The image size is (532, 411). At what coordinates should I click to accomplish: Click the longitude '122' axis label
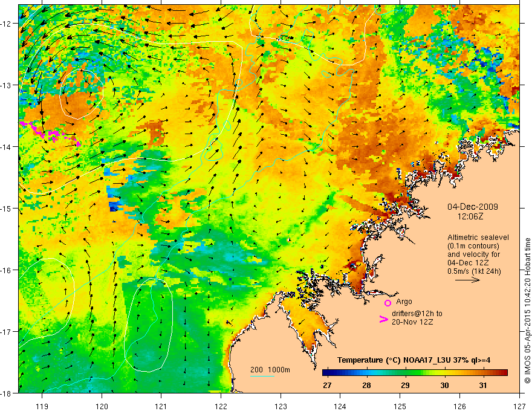coord(221,406)
